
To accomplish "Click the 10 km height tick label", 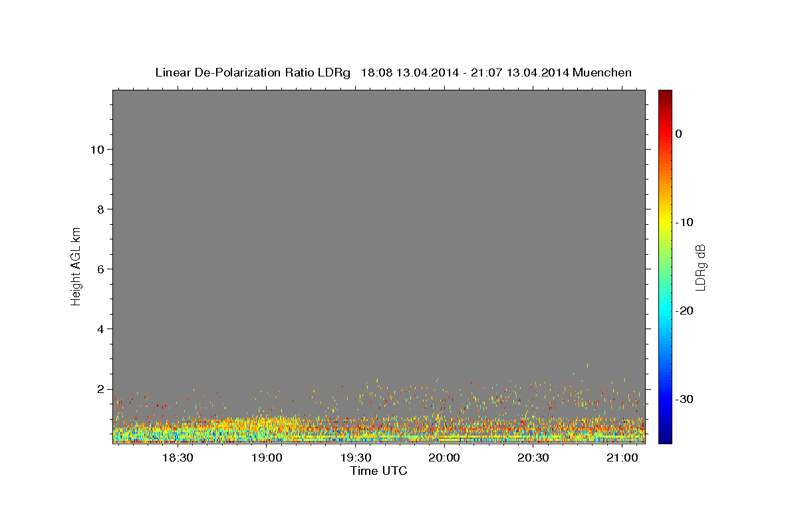I will pos(97,149).
